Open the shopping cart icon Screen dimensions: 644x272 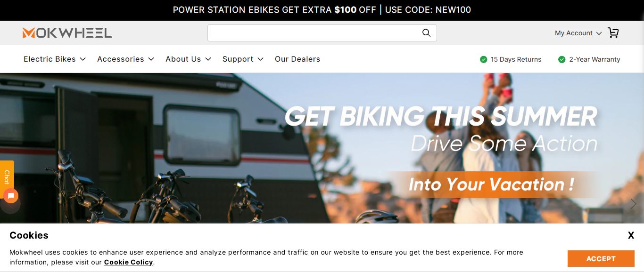(613, 33)
